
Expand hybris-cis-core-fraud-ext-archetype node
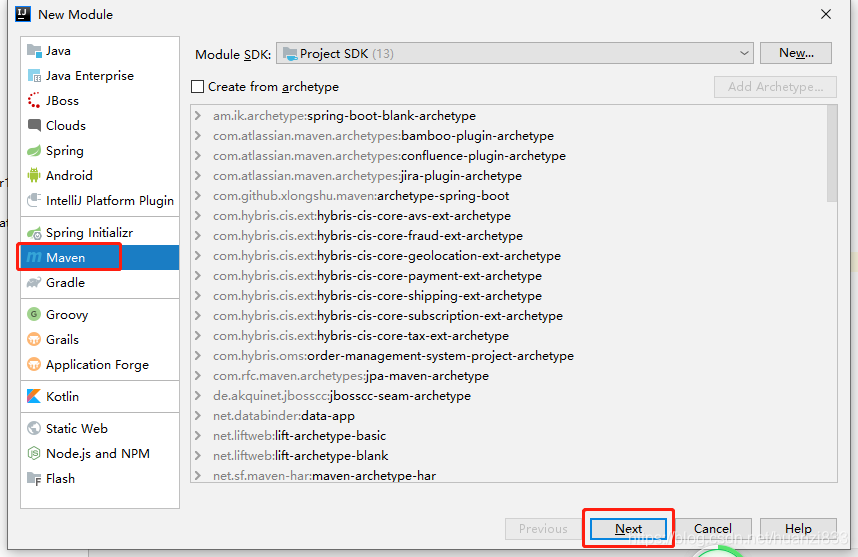[x=198, y=236]
